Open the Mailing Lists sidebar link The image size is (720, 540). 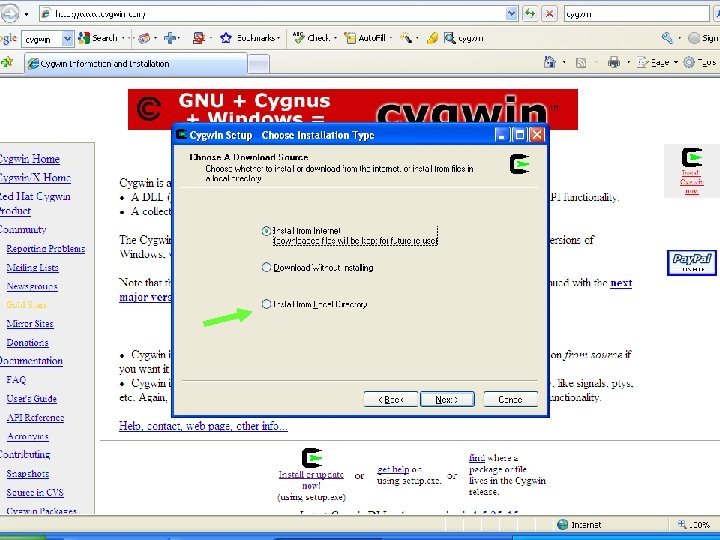pos(32,268)
